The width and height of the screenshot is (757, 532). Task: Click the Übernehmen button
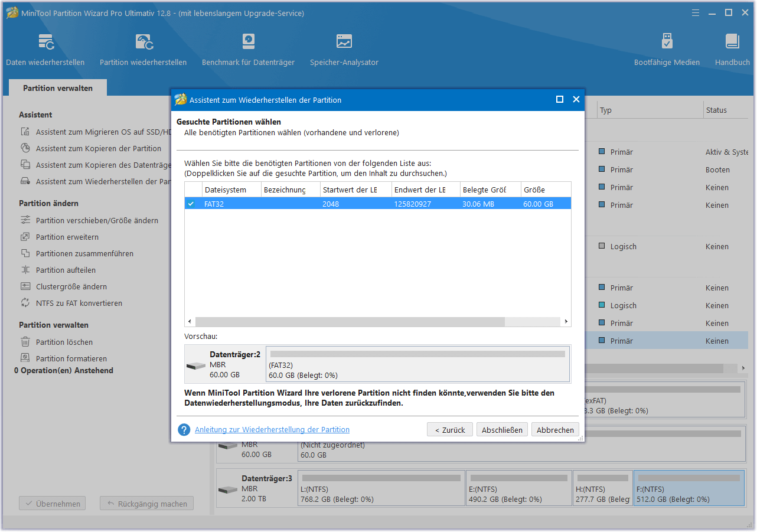click(x=53, y=504)
